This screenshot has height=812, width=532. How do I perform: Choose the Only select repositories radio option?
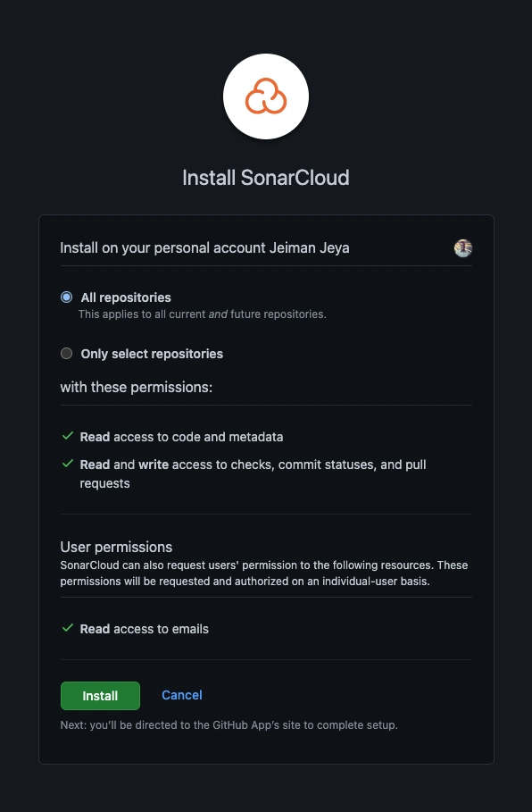[66, 354]
